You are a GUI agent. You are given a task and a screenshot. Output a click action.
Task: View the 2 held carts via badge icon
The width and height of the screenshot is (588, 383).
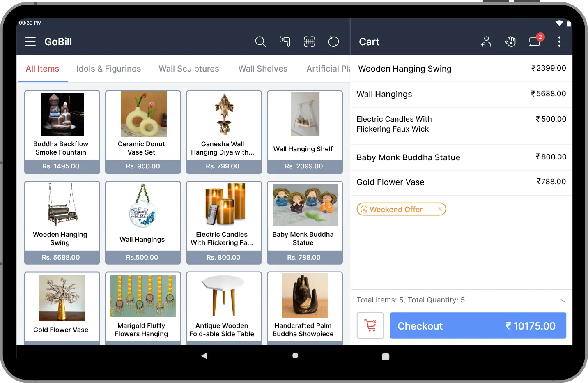(x=535, y=42)
